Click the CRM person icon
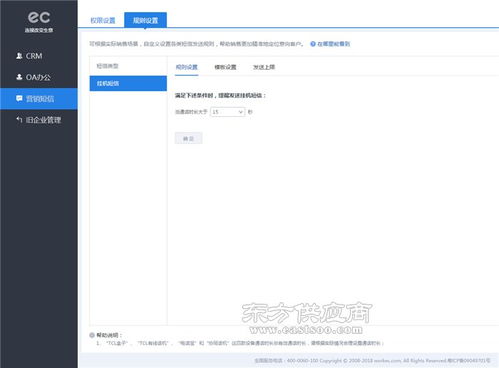The image size is (499, 368). 19,56
